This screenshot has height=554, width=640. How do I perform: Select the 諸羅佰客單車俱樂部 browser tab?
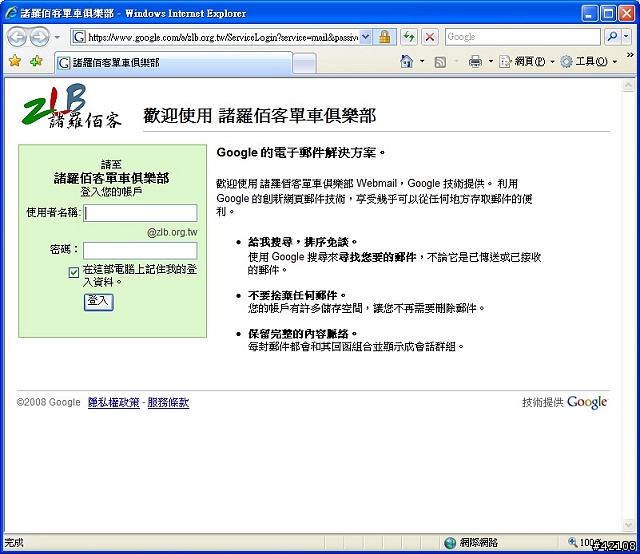click(x=173, y=63)
